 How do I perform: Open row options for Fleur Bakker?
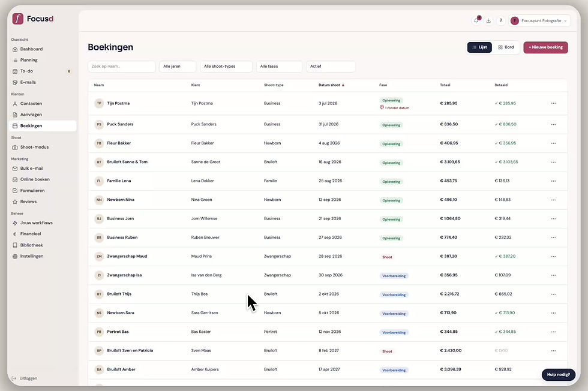pos(553,143)
